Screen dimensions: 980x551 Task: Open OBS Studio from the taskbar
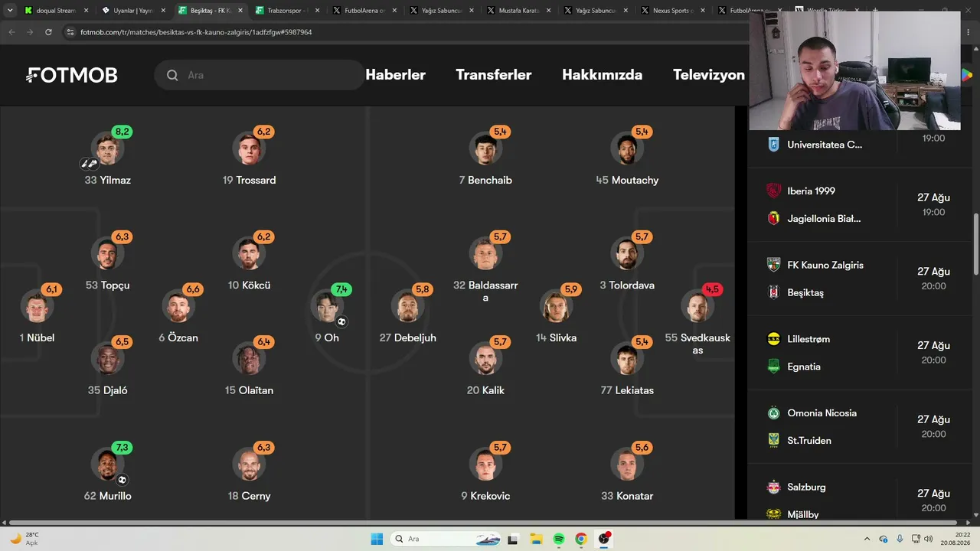[x=604, y=539]
